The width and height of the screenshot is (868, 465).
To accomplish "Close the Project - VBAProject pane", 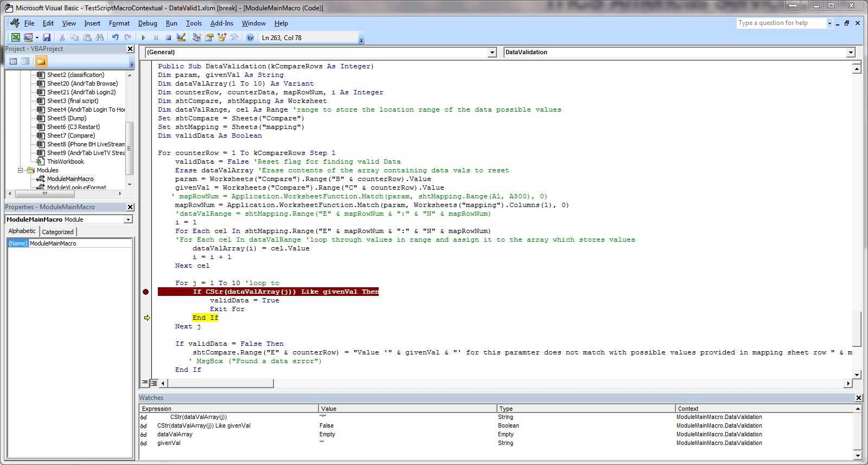I will click(130, 49).
